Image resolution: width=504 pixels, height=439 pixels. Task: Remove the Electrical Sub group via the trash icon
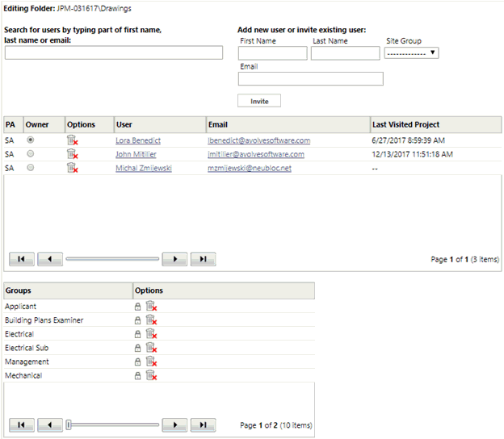(151, 348)
